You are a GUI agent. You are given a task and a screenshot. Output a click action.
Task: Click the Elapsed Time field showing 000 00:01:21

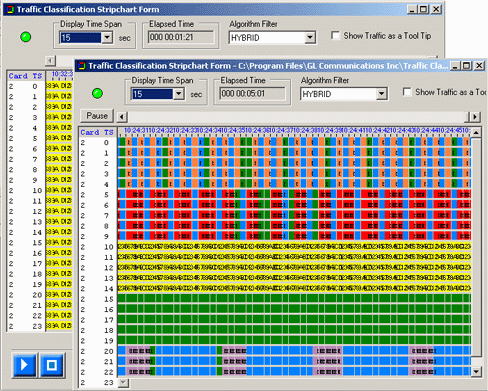coord(181,37)
